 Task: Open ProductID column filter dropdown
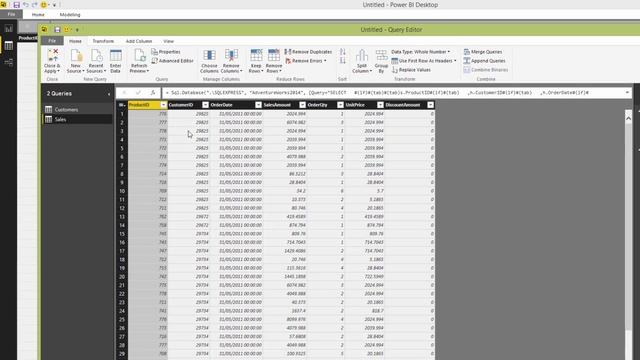pos(163,105)
